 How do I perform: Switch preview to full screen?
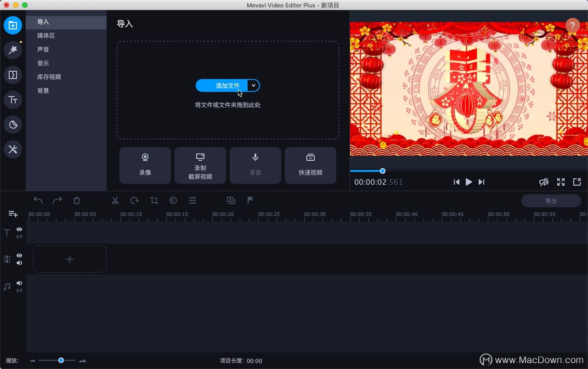561,182
